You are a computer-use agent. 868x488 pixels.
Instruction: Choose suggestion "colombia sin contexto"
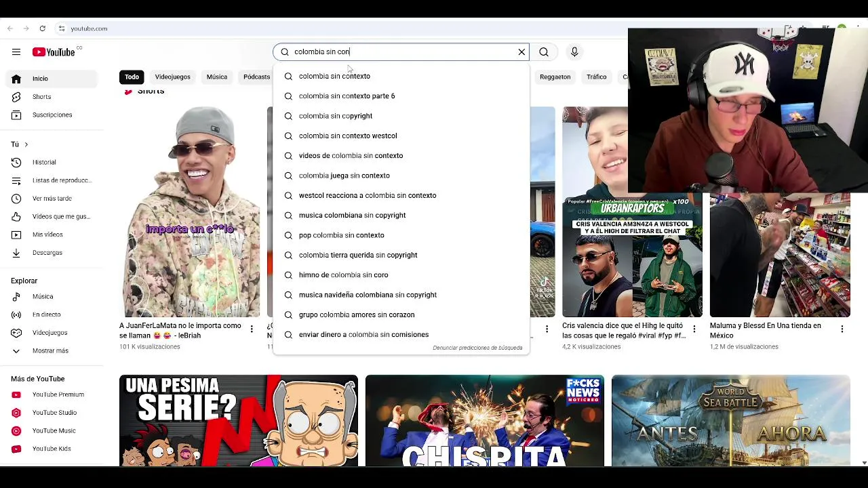[x=401, y=76]
